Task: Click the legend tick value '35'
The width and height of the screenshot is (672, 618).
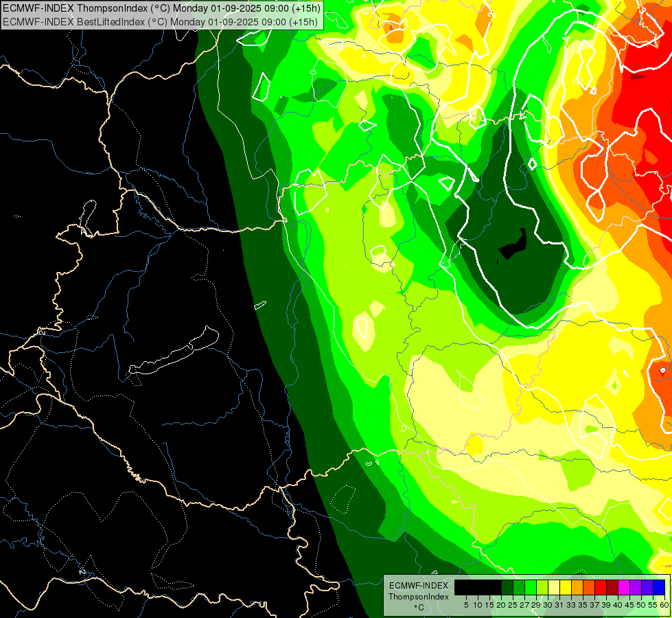Action: 583,605
